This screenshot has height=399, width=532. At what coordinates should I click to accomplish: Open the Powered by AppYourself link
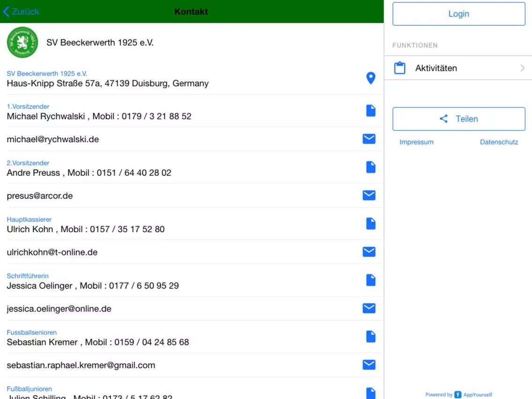point(459,395)
